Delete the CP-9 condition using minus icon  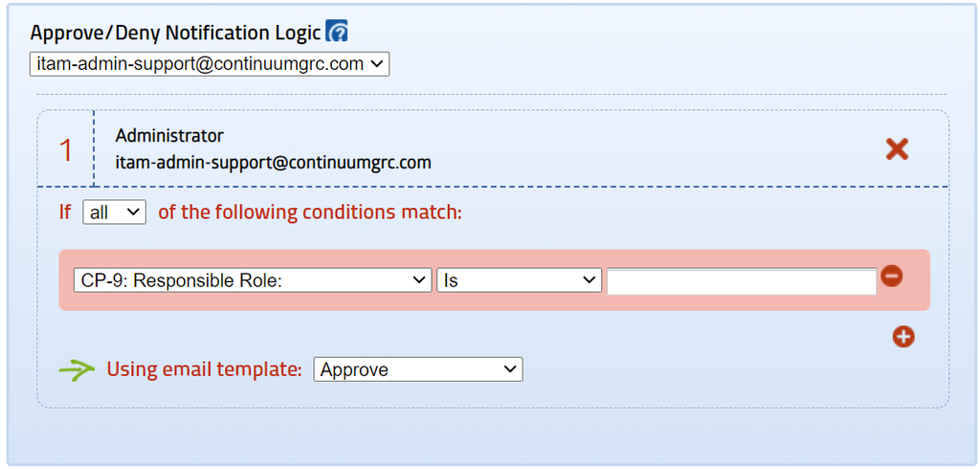click(891, 275)
